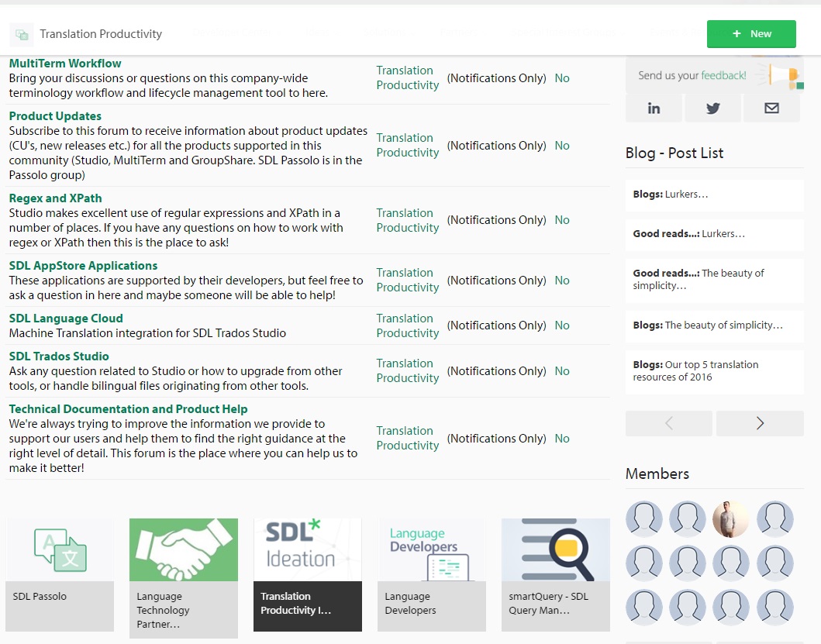The image size is (821, 644).
Task: Open the Regex and XPath forum
Action: pos(56,198)
